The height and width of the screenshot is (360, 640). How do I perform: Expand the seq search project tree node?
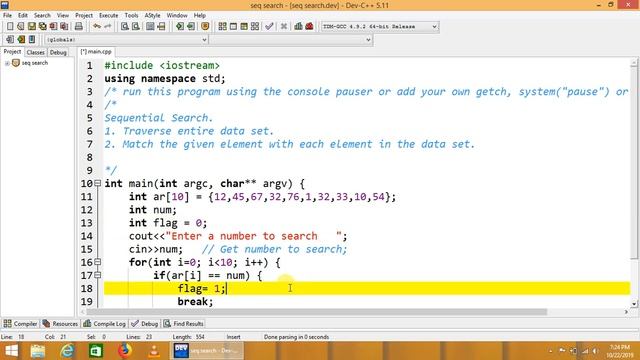7,63
